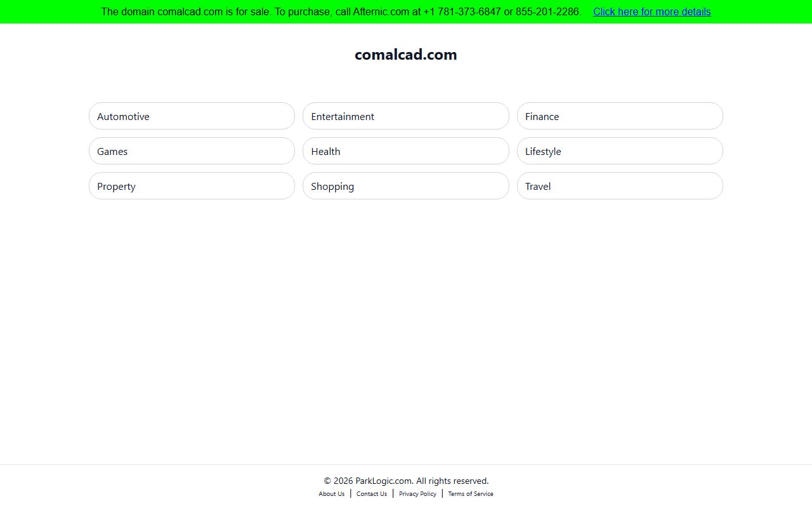Click the 855-201-2286 phone number
Viewport: 812px width, 508px height.
[547, 11]
